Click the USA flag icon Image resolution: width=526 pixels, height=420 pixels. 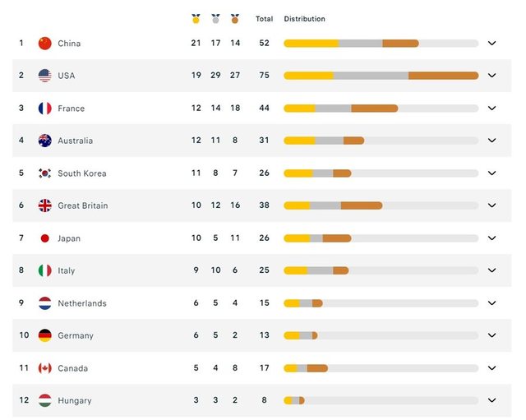[x=45, y=76]
